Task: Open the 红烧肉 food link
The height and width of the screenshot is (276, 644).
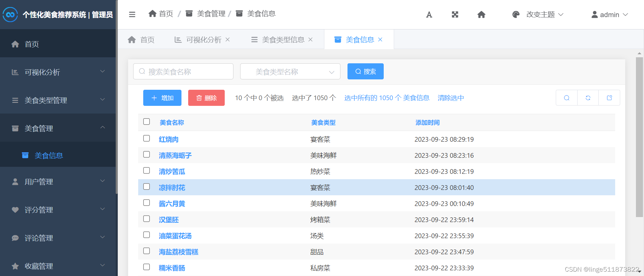Action: [x=169, y=139]
